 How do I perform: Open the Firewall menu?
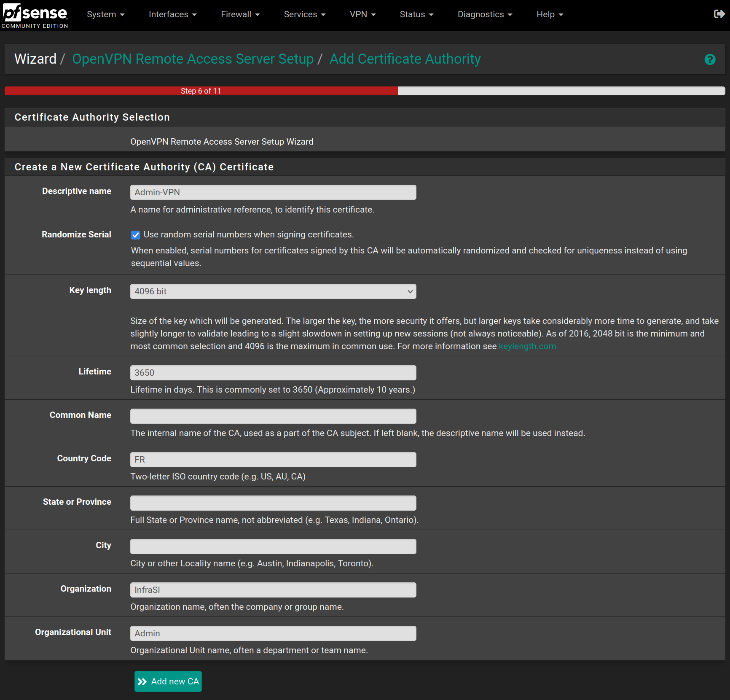240,14
